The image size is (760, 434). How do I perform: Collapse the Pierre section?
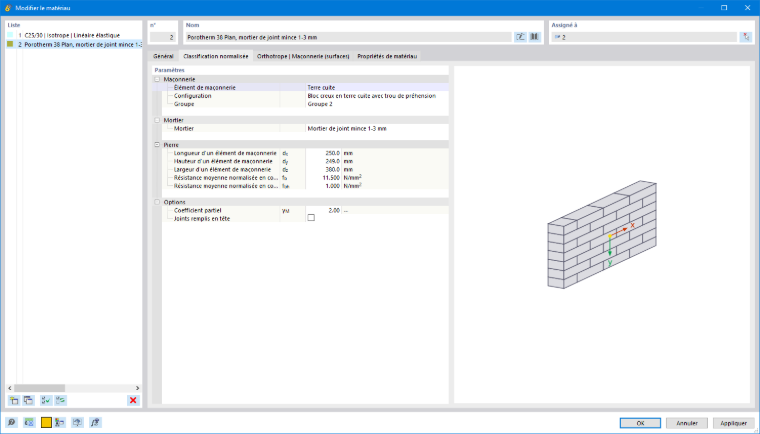pos(157,145)
